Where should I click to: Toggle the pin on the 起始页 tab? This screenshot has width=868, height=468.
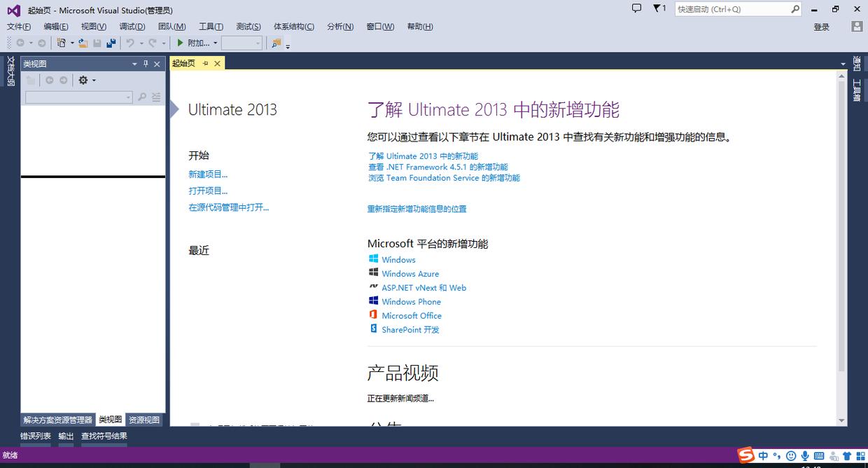click(205, 64)
